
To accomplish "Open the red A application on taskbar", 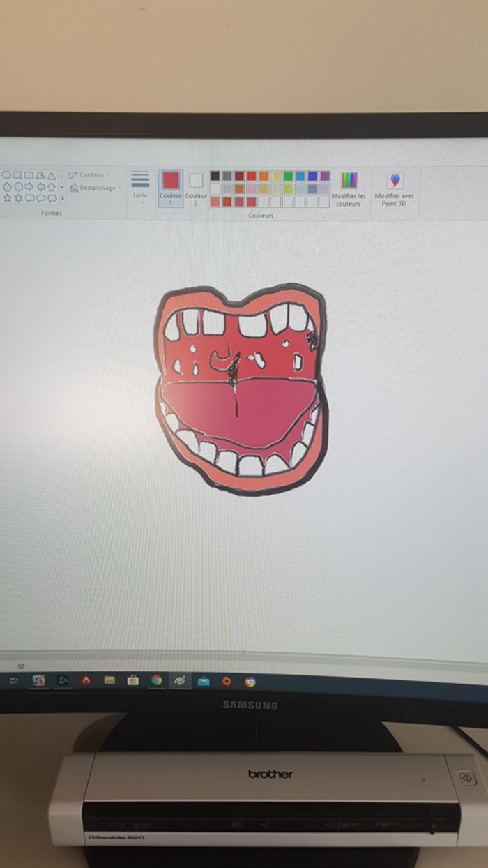I will (86, 680).
